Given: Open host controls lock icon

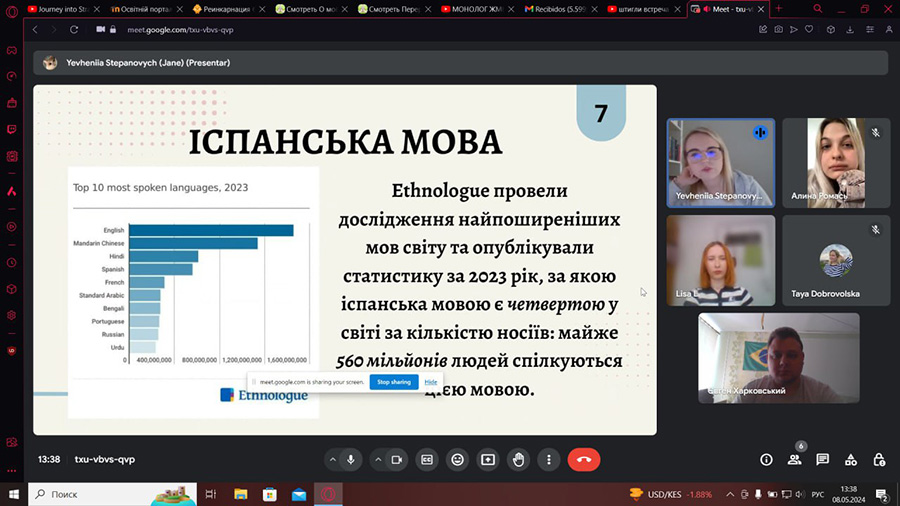Looking at the screenshot, I should (x=879, y=460).
